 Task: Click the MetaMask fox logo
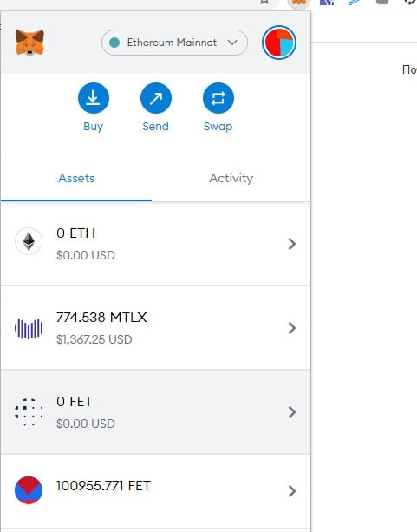[29, 43]
